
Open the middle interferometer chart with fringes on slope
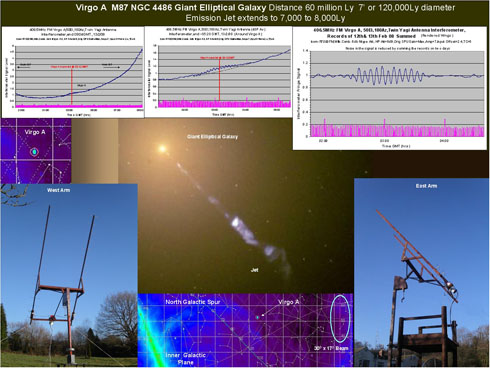pyautogui.click(x=219, y=72)
